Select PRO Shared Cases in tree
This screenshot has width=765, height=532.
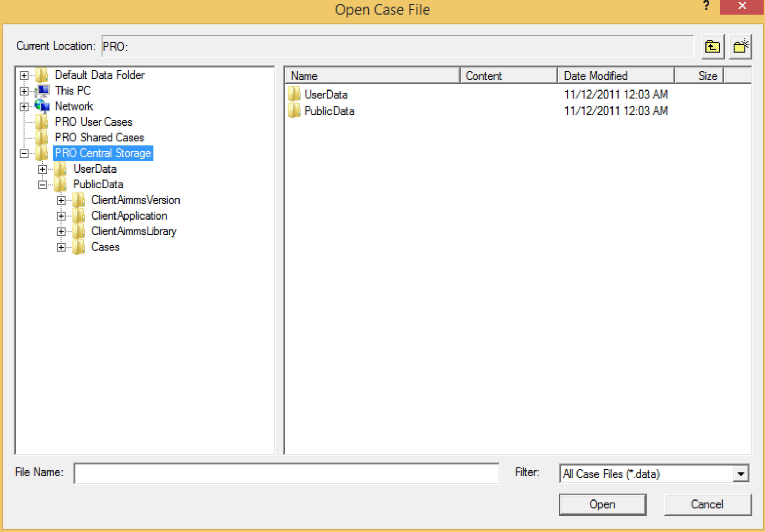(99, 138)
